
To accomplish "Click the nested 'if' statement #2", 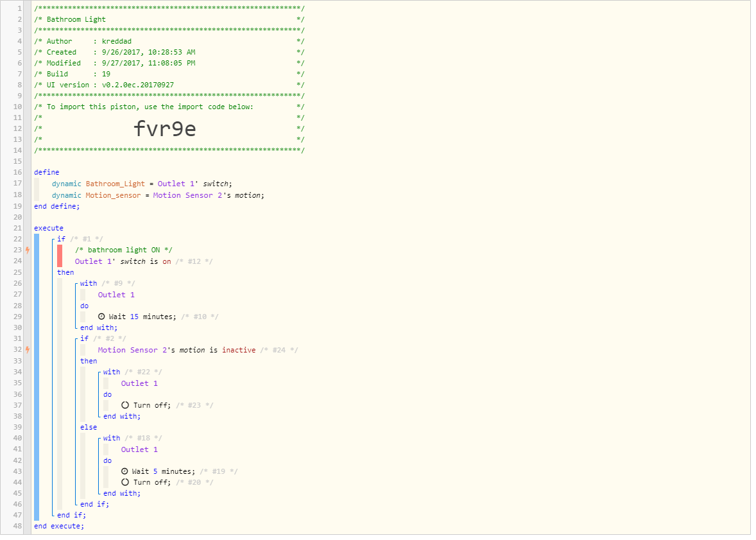I will point(84,339).
